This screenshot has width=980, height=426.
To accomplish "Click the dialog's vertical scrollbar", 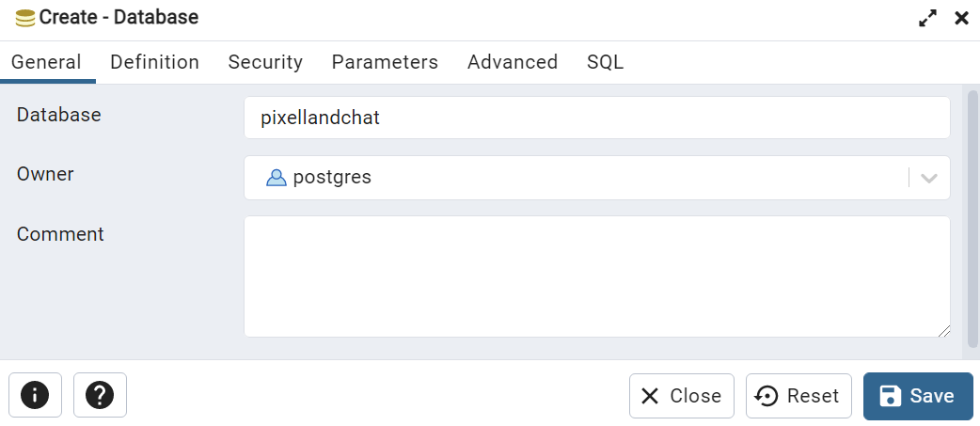I will click(x=972, y=218).
